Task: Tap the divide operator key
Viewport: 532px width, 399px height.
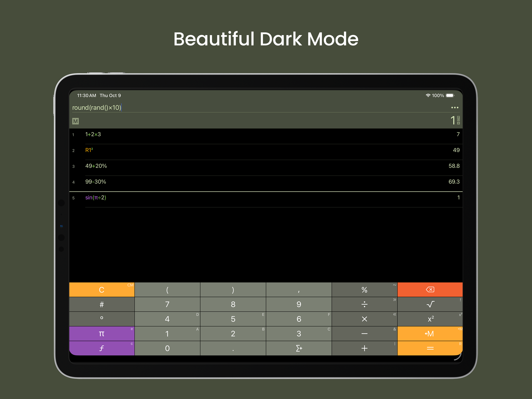Action: tap(364, 304)
